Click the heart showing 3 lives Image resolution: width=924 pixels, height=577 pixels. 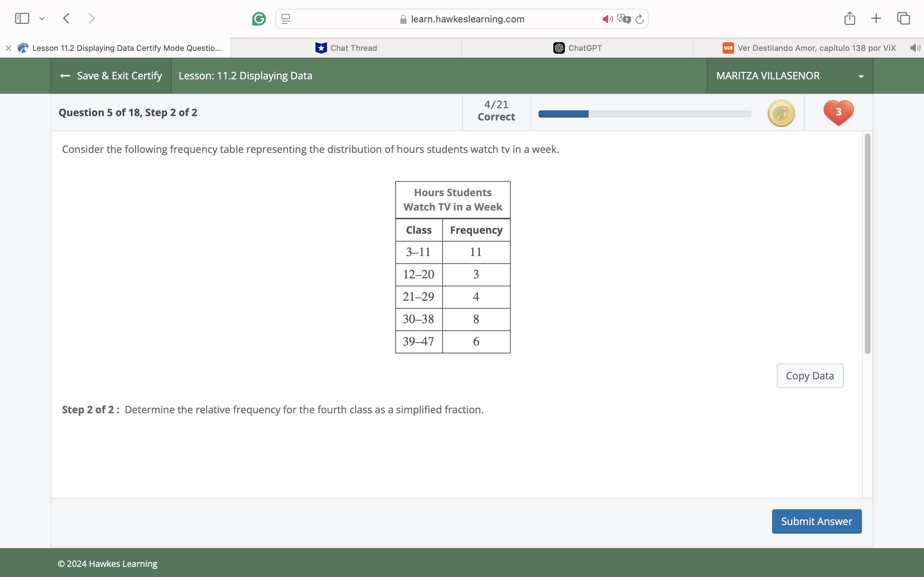pos(838,112)
